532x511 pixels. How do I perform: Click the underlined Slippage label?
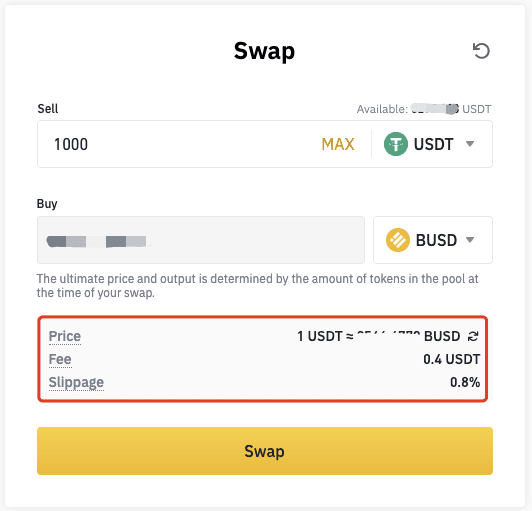click(x=76, y=383)
